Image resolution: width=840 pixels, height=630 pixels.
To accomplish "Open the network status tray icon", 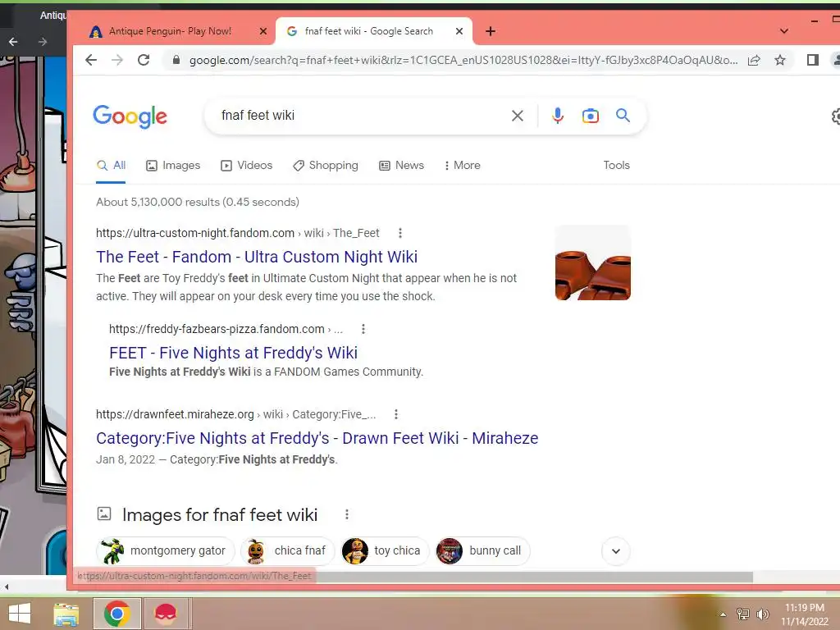I will click(742, 614).
